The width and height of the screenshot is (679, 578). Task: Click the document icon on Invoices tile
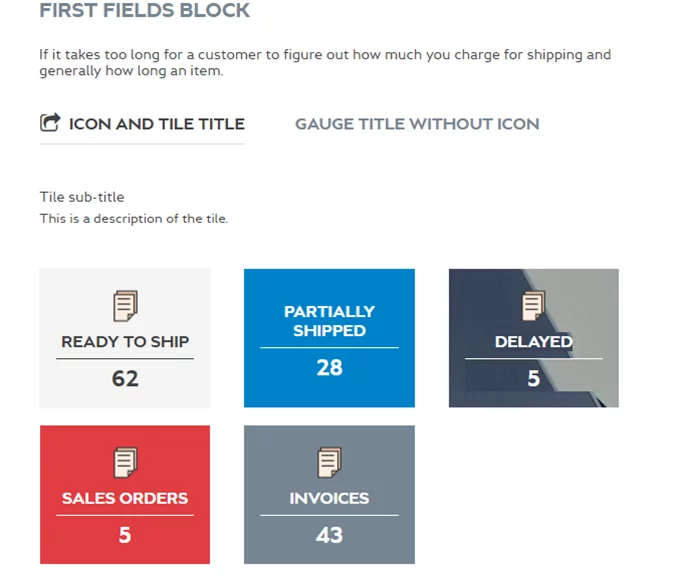[329, 463]
